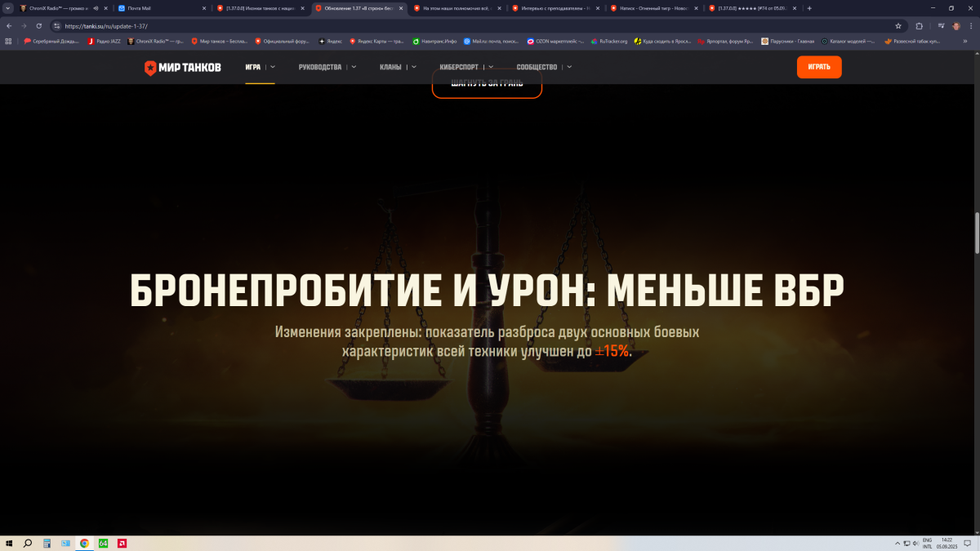
Task: Open the OZON маркетплейс bookmark
Action: click(x=555, y=41)
